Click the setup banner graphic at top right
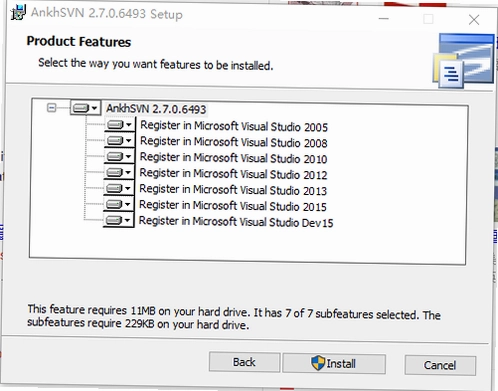The width and height of the screenshot is (498, 391). (463, 61)
